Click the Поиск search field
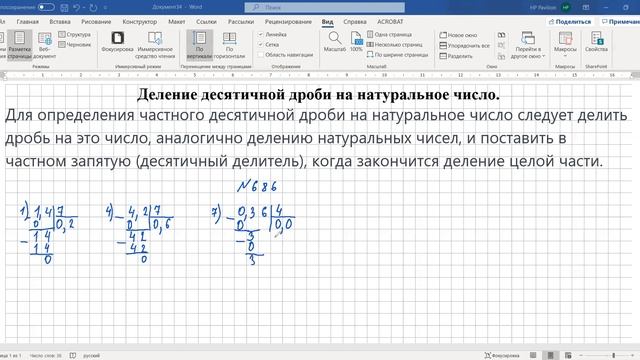 325,7
